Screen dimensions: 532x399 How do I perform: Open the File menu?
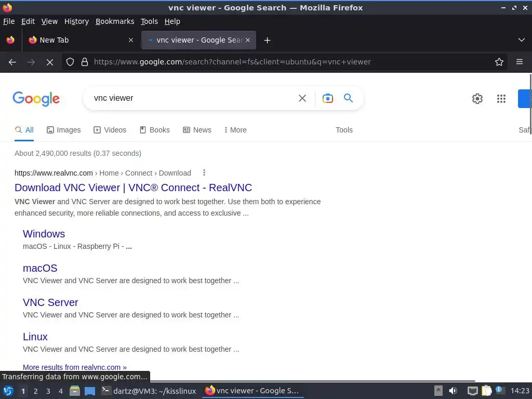pyautogui.click(x=9, y=21)
